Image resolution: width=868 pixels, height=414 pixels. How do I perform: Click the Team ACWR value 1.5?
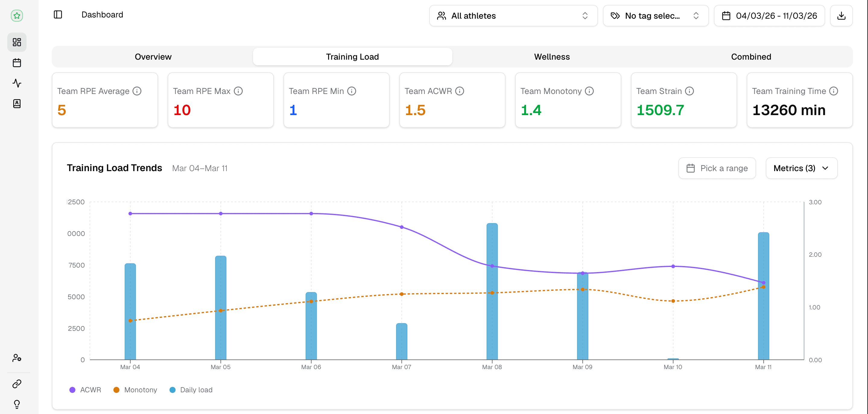[x=415, y=110]
